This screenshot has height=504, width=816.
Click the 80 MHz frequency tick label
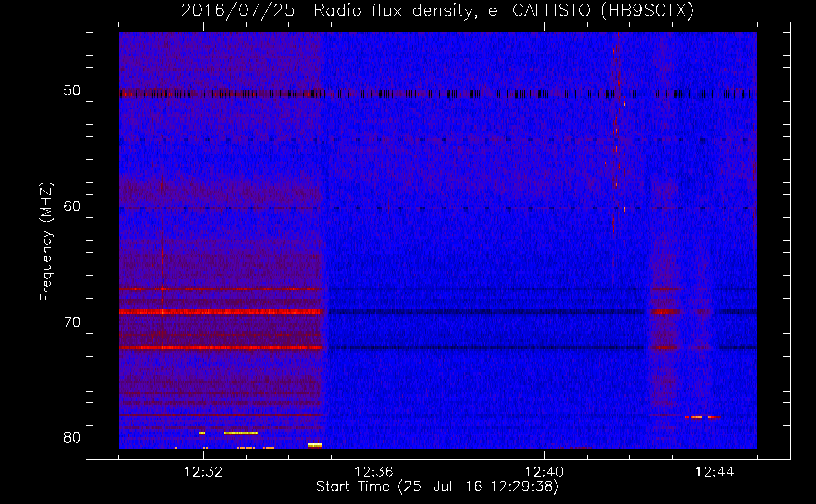pos(72,437)
